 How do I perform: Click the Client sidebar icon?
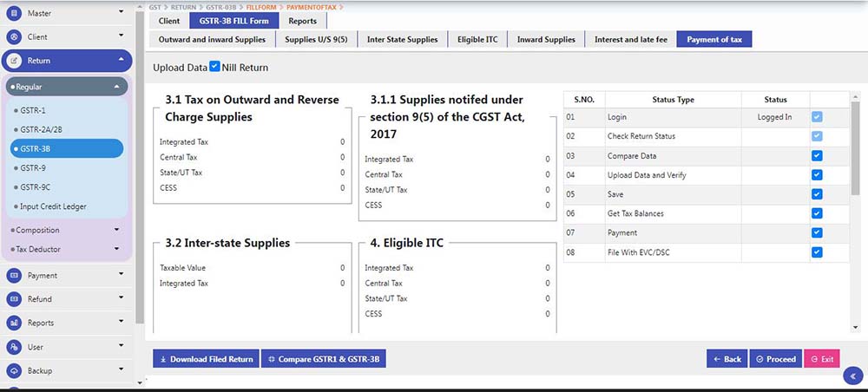(14, 37)
